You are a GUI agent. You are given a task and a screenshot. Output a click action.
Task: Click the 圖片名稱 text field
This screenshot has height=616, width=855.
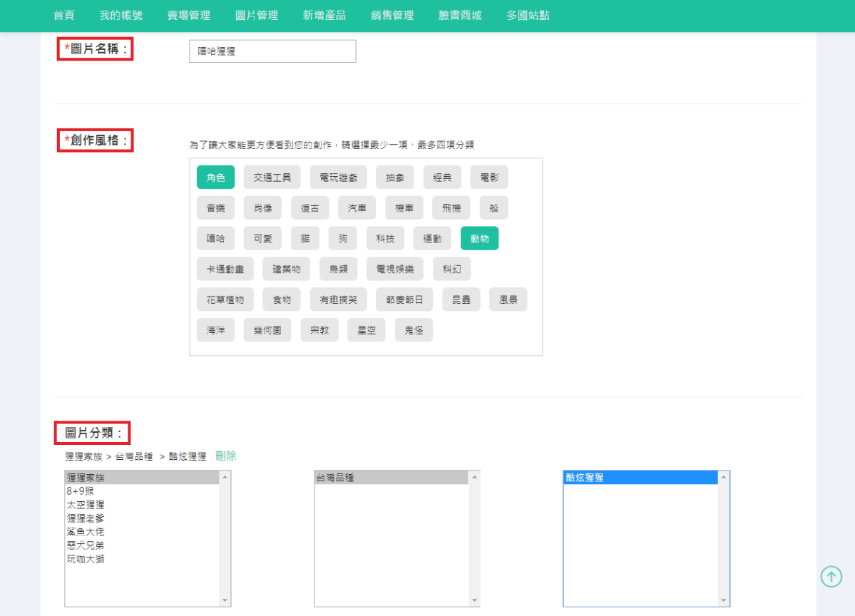point(272,51)
